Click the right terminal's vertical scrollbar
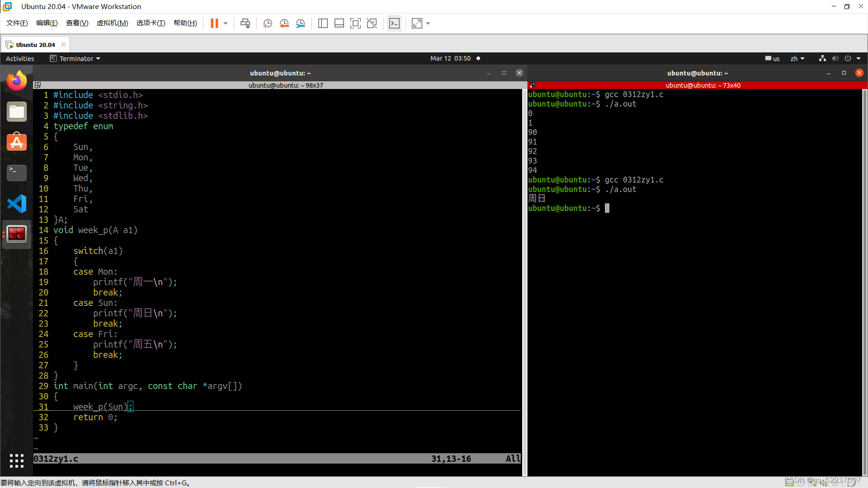This screenshot has height=488, width=868. click(x=864, y=280)
